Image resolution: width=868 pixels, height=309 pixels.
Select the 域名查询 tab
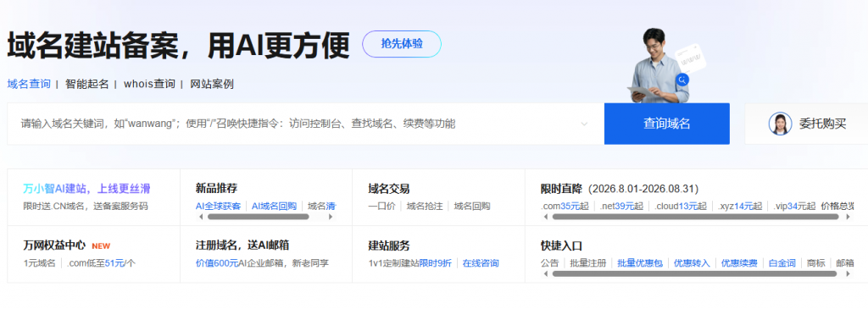29,84
